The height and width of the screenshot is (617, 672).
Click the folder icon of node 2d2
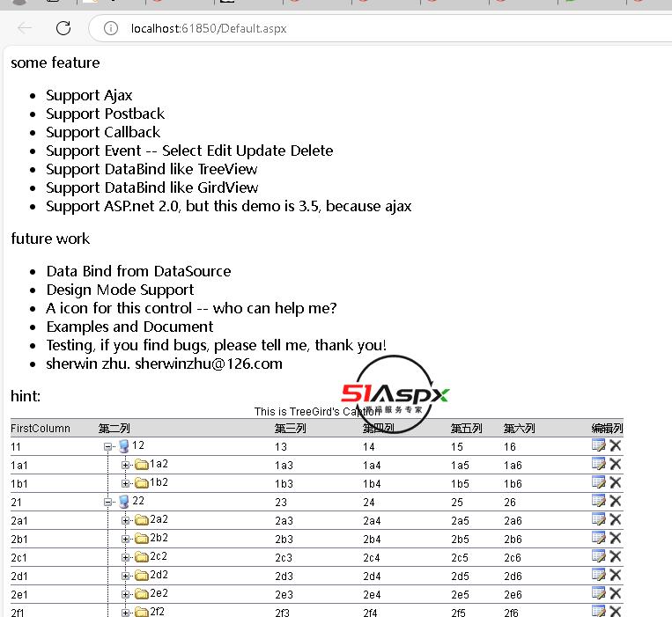coord(141,576)
